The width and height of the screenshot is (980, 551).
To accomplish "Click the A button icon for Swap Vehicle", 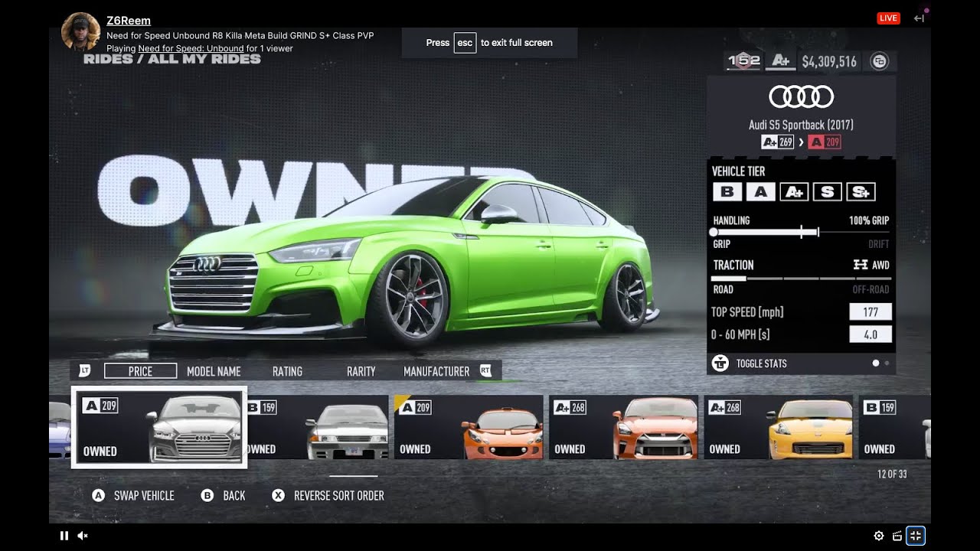I will tap(99, 495).
